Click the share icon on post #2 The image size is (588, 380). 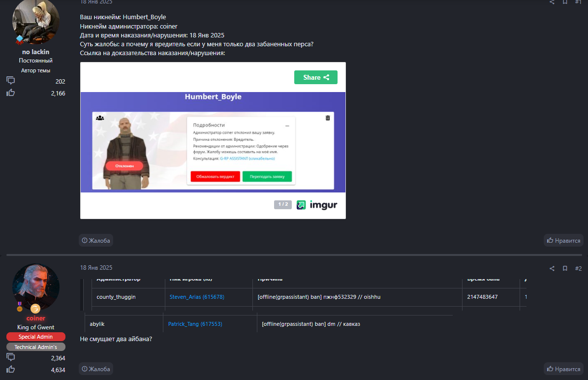(552, 268)
